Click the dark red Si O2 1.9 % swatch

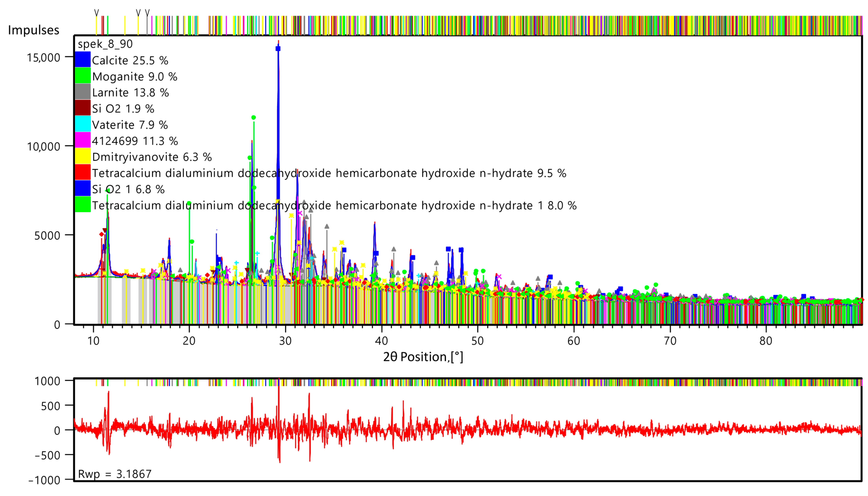click(x=83, y=108)
